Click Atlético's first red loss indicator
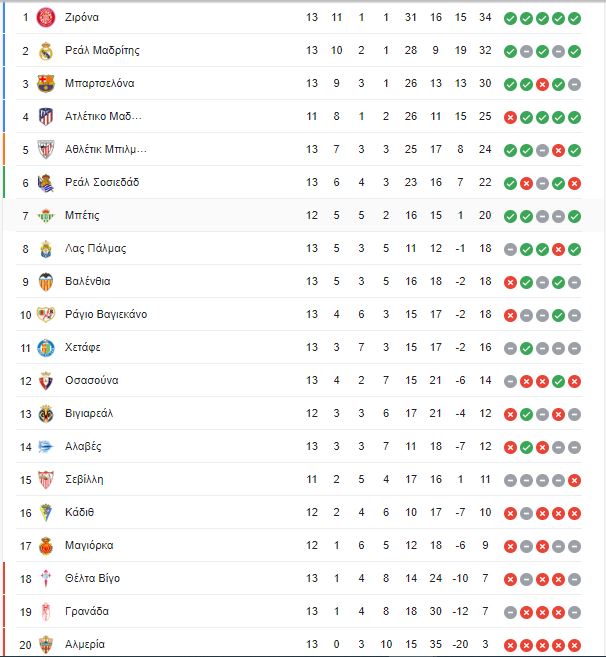The width and height of the screenshot is (606, 657). 510,117
